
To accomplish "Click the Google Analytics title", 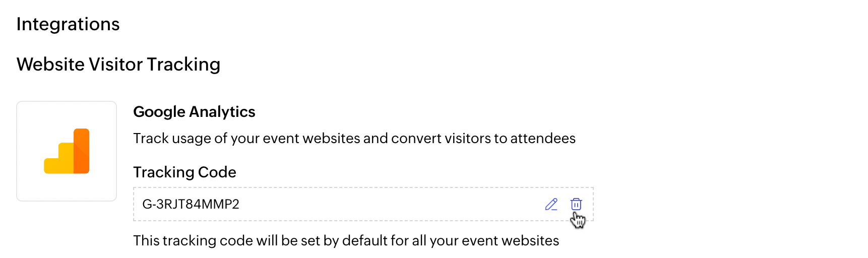I will click(194, 112).
